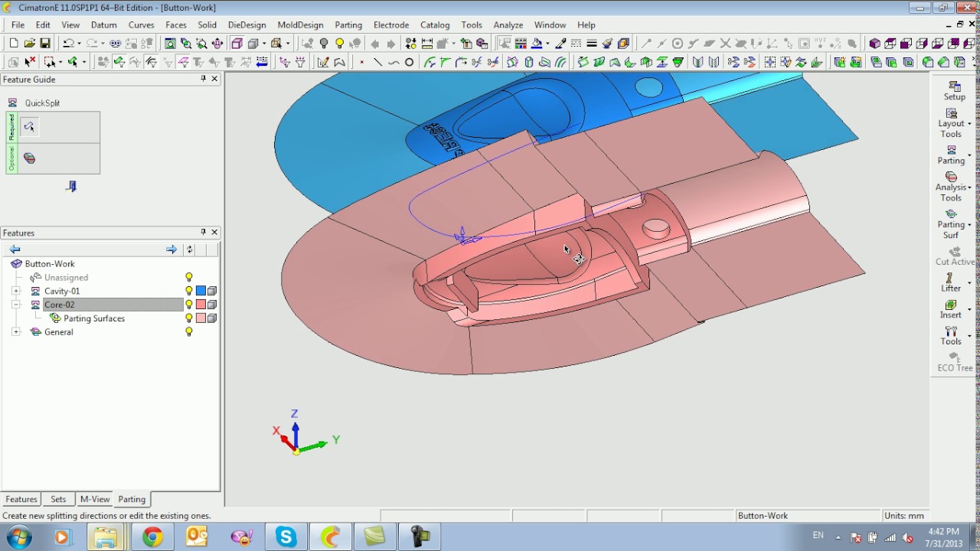Open the Parting menu
The height and width of the screenshot is (551, 980).
pyautogui.click(x=348, y=25)
